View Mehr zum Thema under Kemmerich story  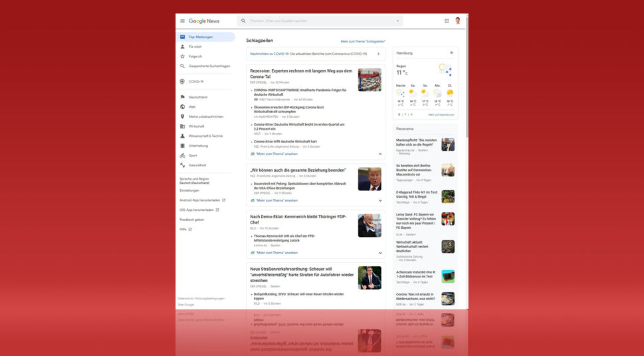point(276,253)
